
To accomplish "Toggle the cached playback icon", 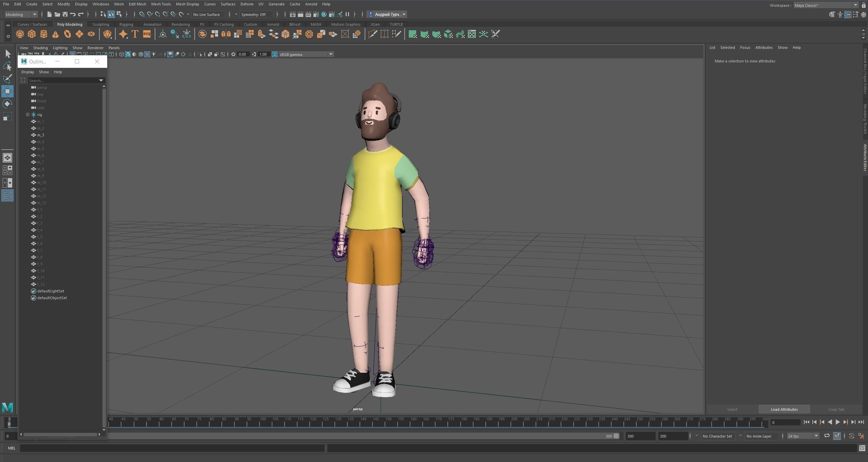I will coord(837,436).
